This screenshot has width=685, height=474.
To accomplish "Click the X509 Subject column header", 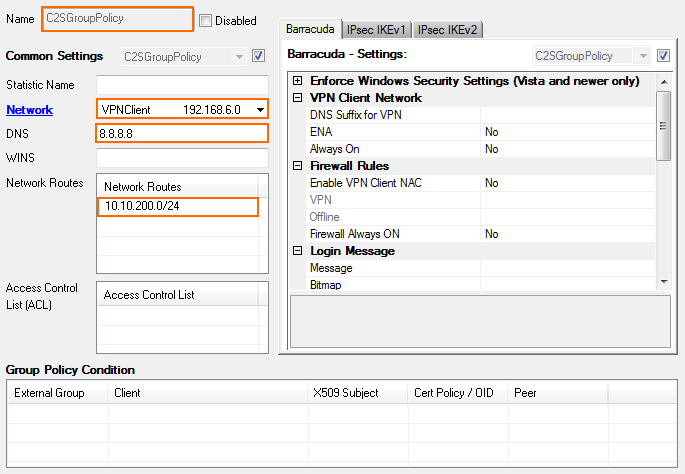I will pyautogui.click(x=358, y=393).
